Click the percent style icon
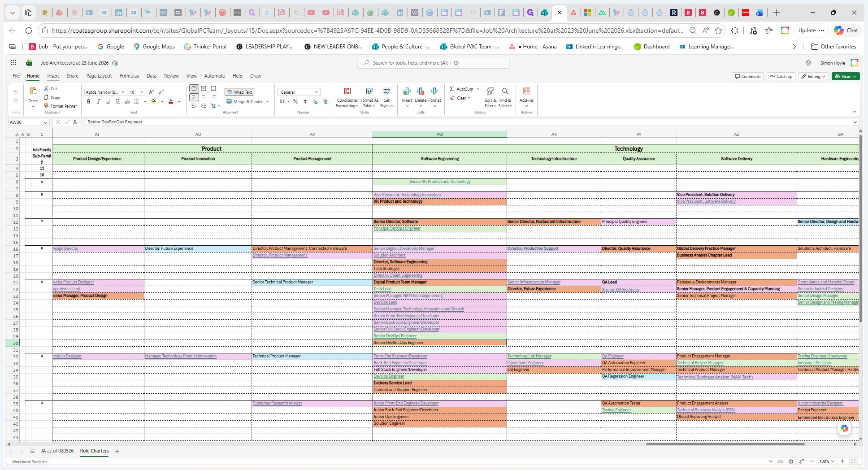868x470 pixels. click(295, 101)
